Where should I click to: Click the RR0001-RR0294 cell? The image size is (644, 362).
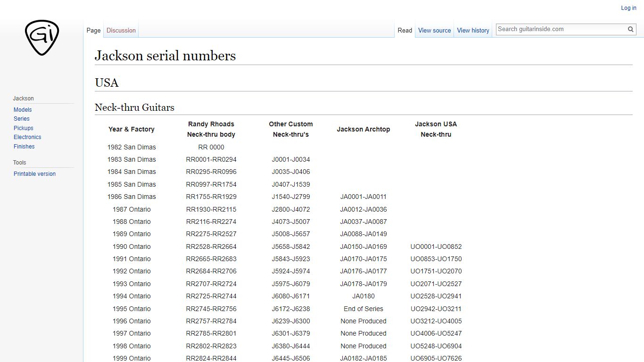[x=211, y=159]
